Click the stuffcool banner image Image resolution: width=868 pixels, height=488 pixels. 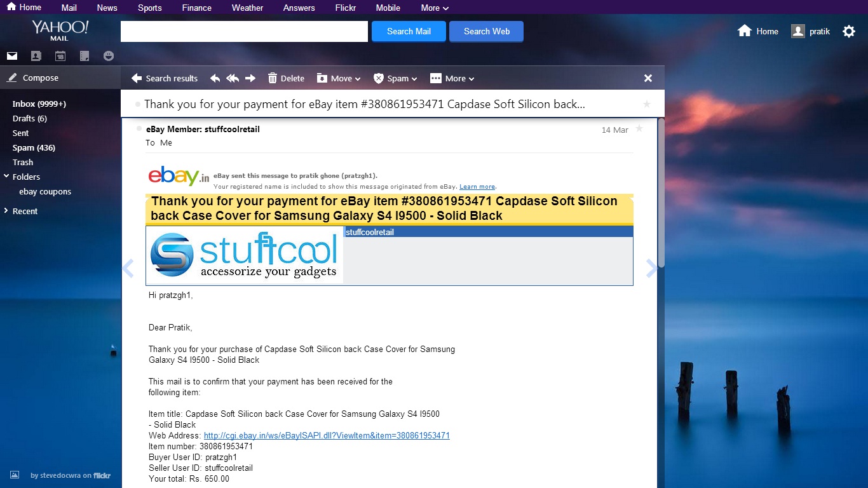tap(245, 255)
